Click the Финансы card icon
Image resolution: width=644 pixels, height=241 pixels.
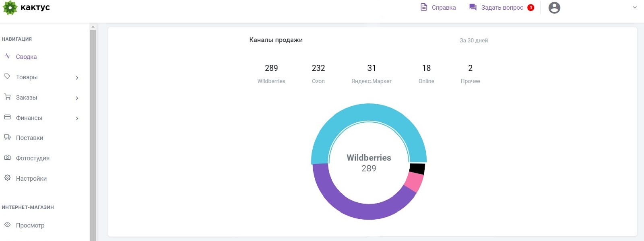7,117
